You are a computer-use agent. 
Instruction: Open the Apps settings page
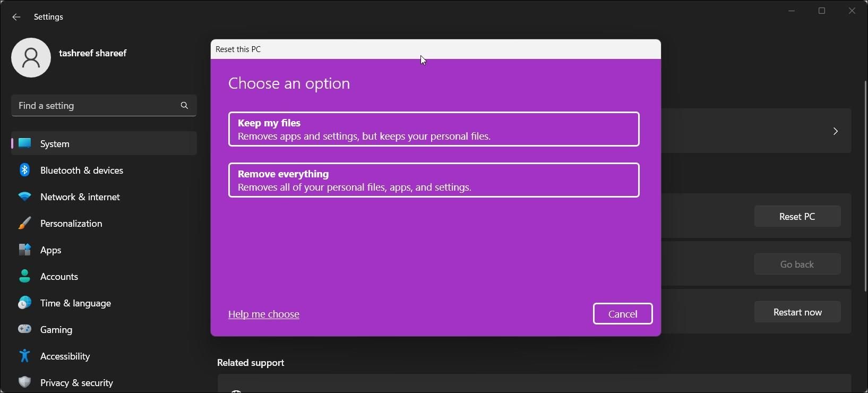point(104,250)
